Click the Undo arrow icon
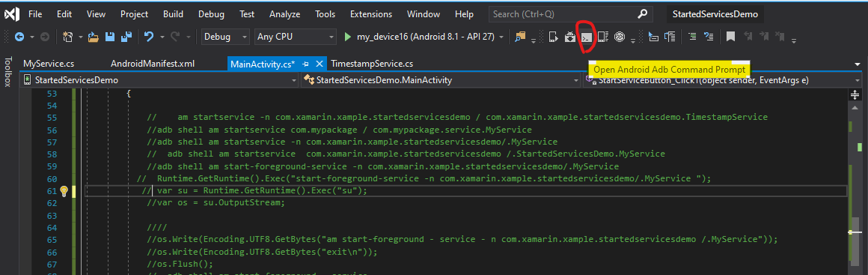 [x=148, y=37]
